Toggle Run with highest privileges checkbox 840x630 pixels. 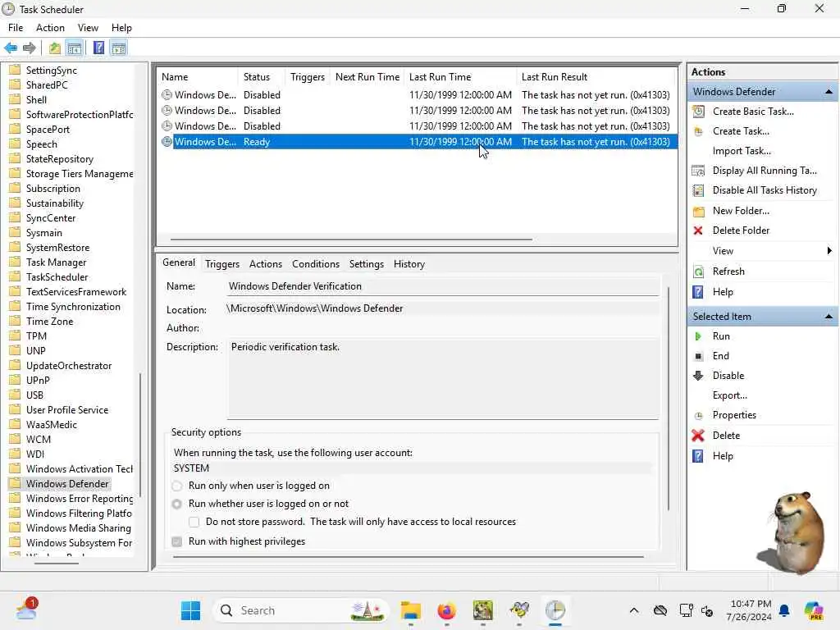click(177, 541)
